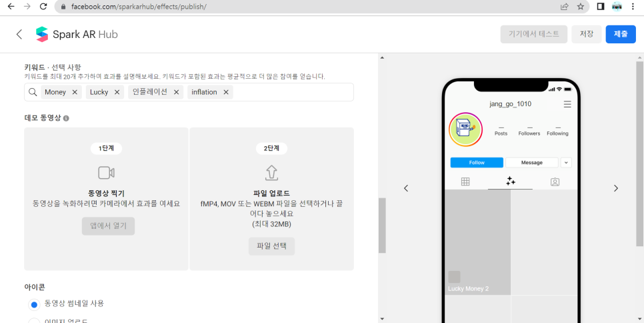
Task: Reload the page
Action: coord(43,7)
